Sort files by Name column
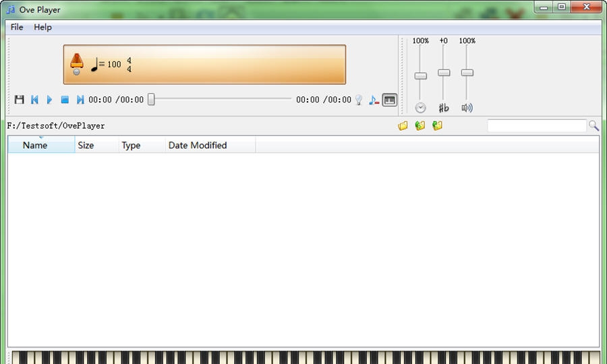The image size is (607, 364). click(41, 145)
